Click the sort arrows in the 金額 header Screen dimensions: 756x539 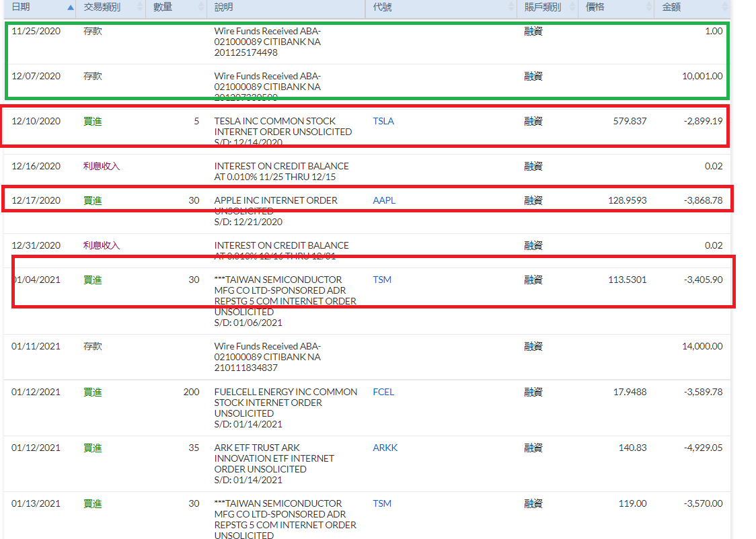(724, 7)
